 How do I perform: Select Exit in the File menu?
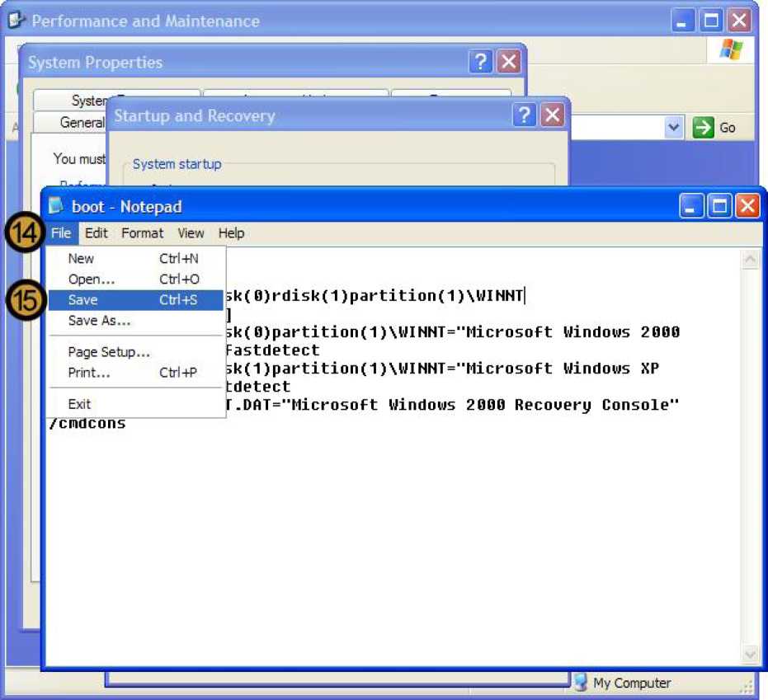(x=136, y=404)
